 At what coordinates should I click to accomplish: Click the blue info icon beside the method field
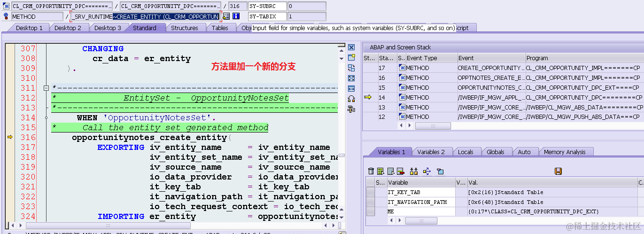tap(236, 16)
